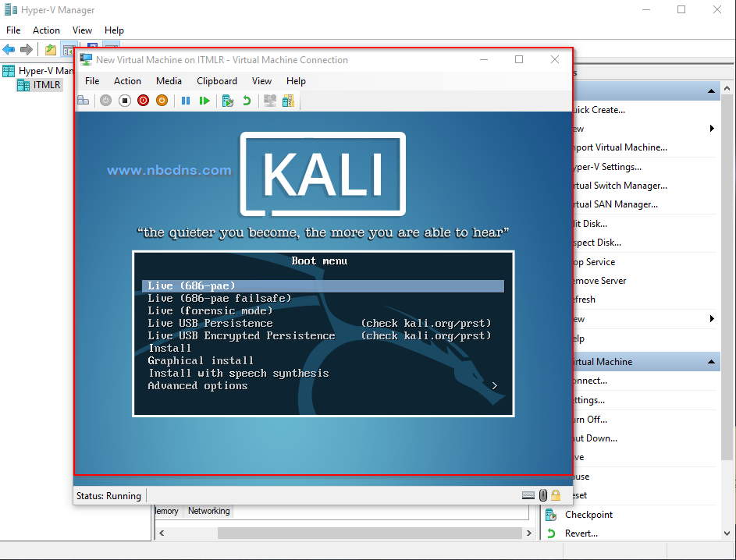Pause the virtual machine with blue pause icon
This screenshot has width=736, height=560.
tap(186, 101)
